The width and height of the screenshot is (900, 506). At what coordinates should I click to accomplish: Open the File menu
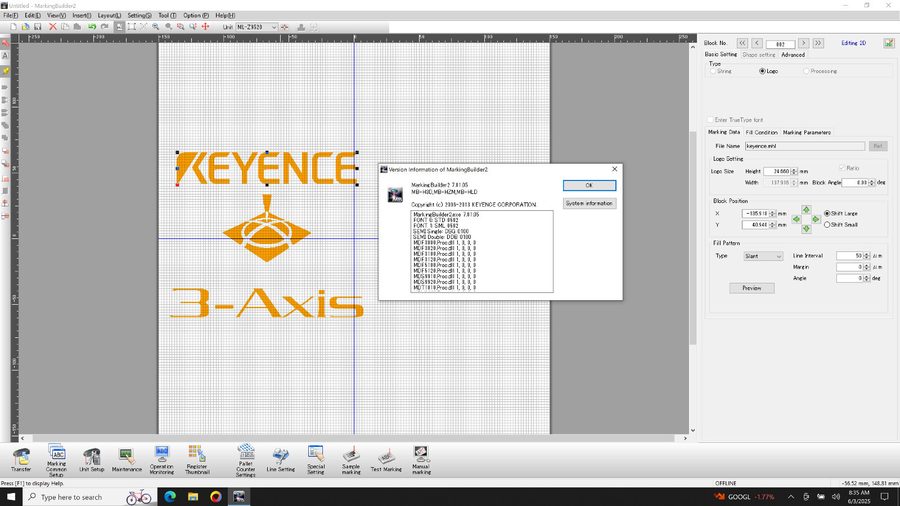10,15
